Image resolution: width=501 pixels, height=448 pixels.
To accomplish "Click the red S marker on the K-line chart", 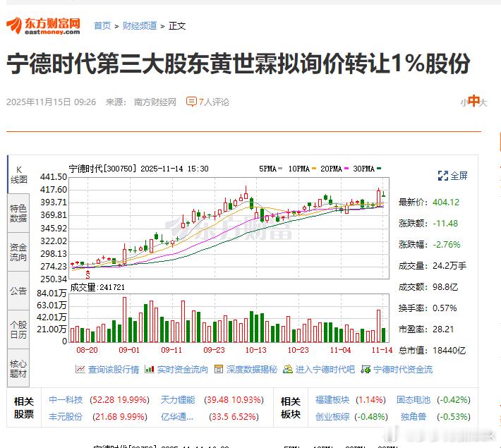I will click(88, 274).
